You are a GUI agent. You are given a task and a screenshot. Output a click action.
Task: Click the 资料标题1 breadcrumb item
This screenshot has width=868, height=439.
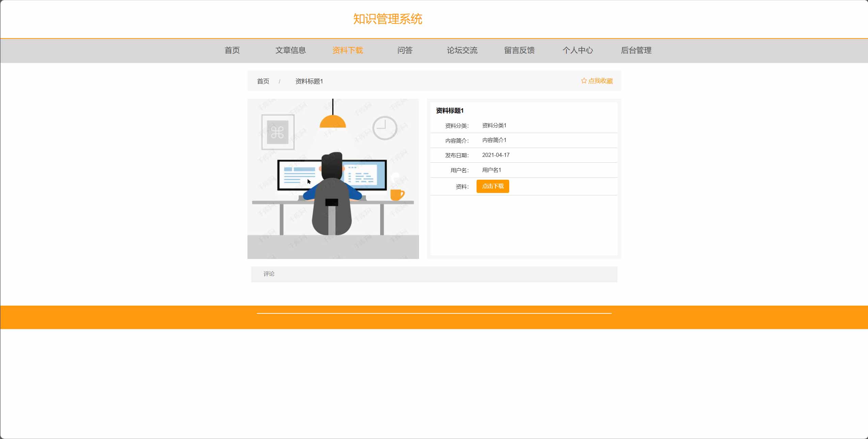[309, 81]
